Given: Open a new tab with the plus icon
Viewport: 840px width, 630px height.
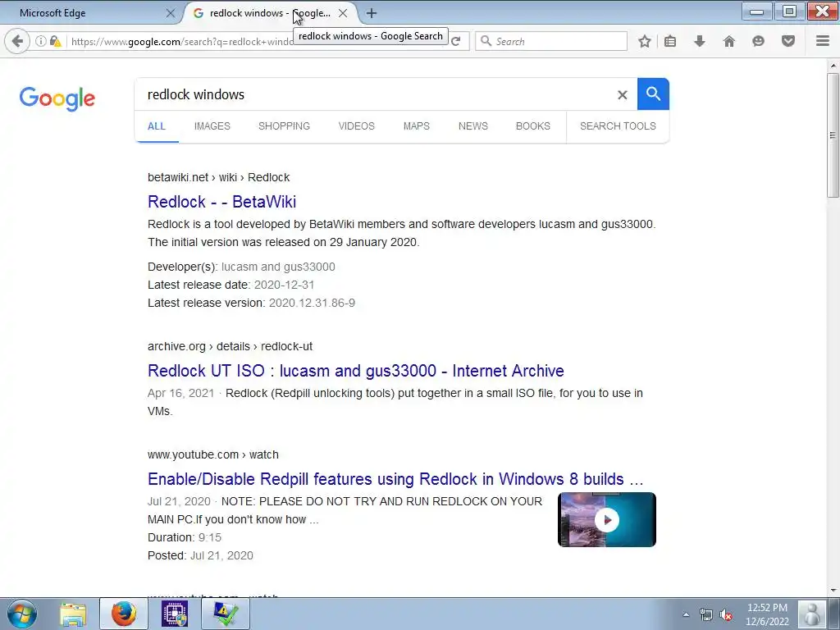Looking at the screenshot, I should [x=372, y=13].
